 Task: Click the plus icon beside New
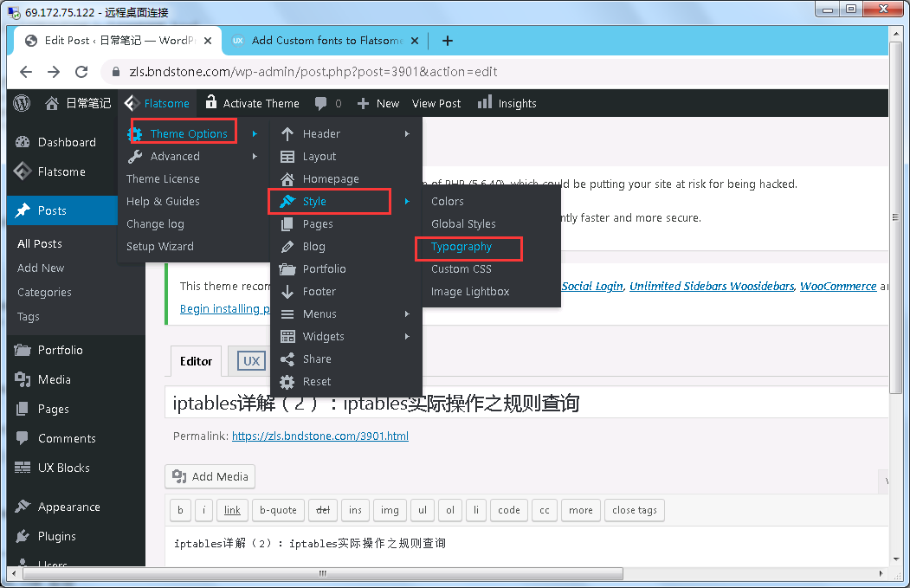[x=364, y=103]
